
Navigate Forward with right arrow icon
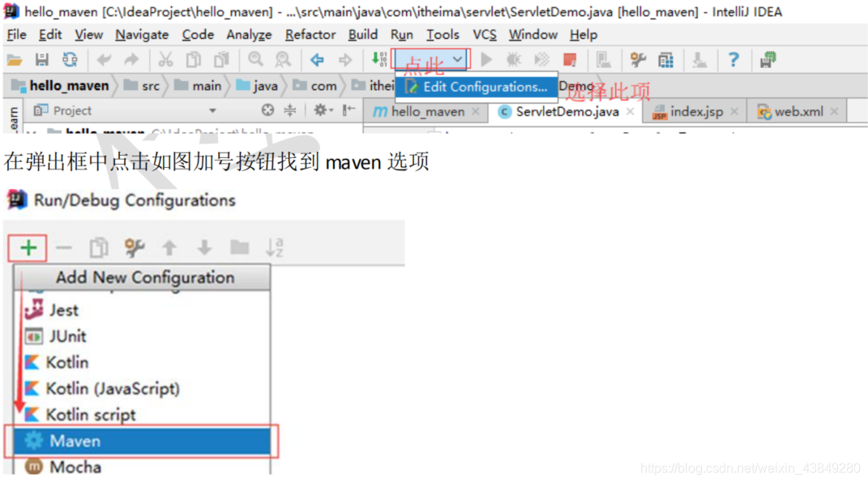tap(345, 60)
